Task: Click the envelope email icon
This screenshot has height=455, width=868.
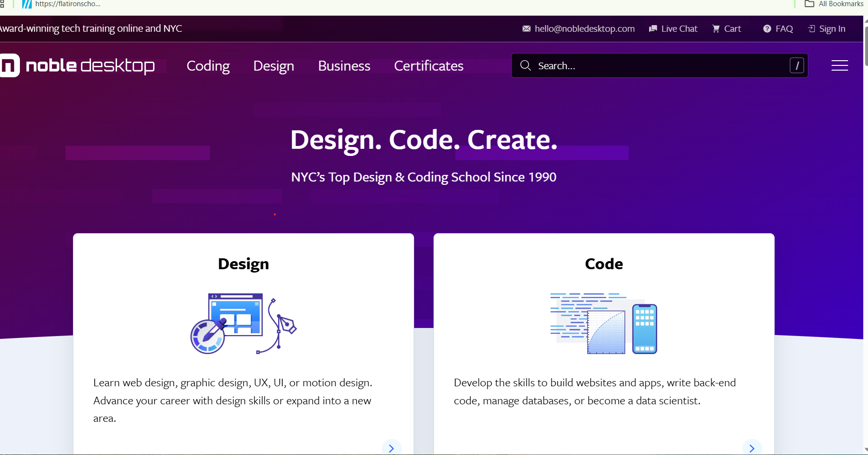Action: click(526, 29)
